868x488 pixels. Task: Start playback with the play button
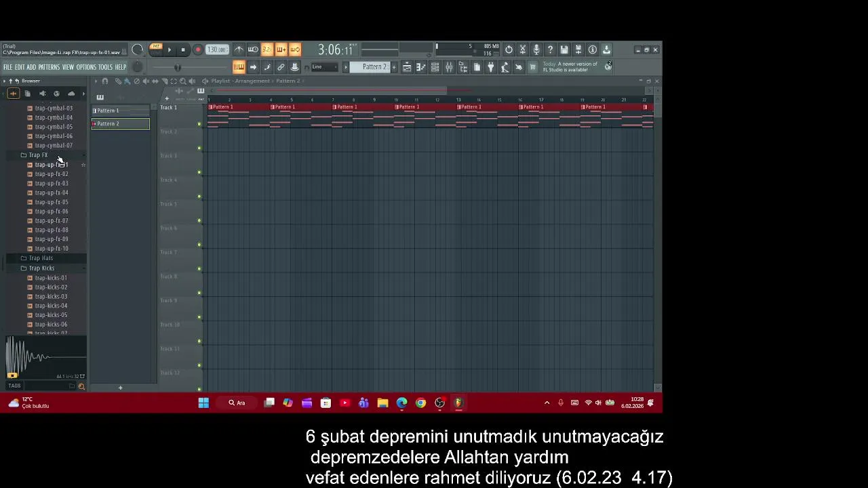tap(170, 49)
